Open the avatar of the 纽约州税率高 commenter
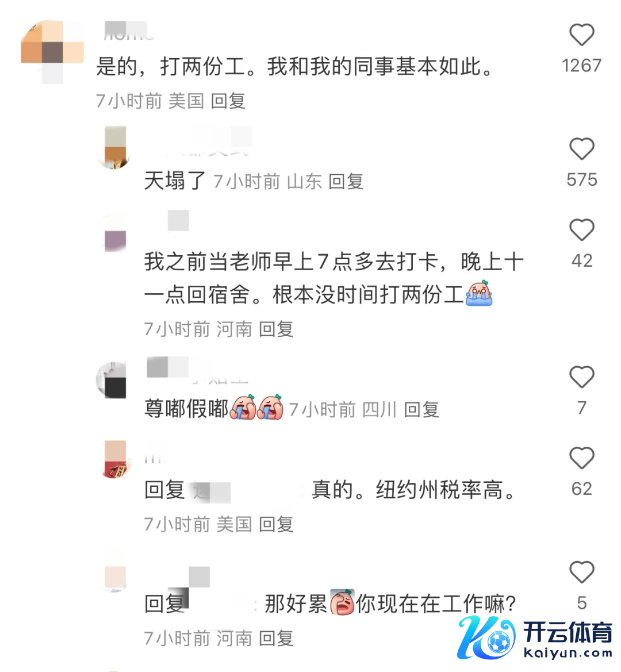The width and height of the screenshot is (621, 672). coord(115,459)
